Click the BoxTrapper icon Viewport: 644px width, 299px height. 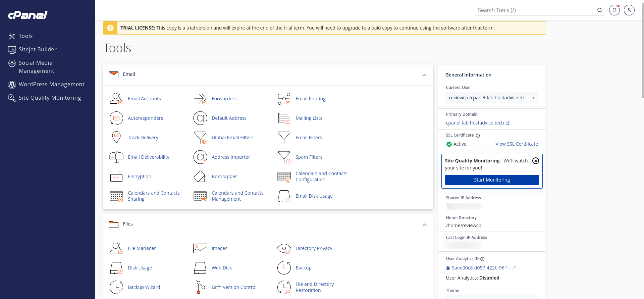click(200, 177)
